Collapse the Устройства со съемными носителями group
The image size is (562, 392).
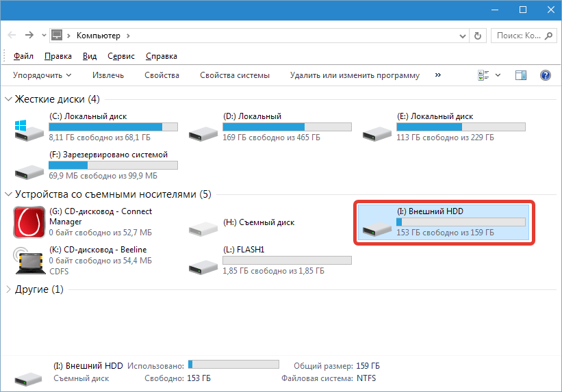point(8,195)
